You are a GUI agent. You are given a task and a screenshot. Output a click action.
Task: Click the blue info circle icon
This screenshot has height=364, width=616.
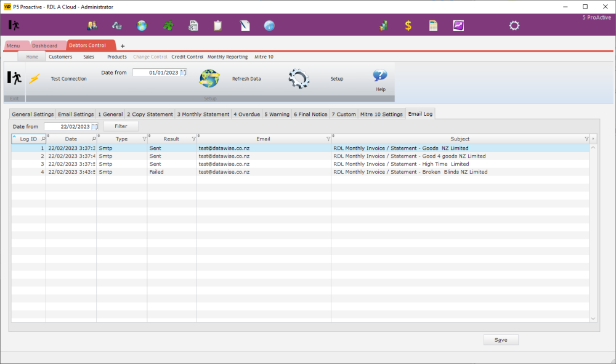[x=269, y=26]
